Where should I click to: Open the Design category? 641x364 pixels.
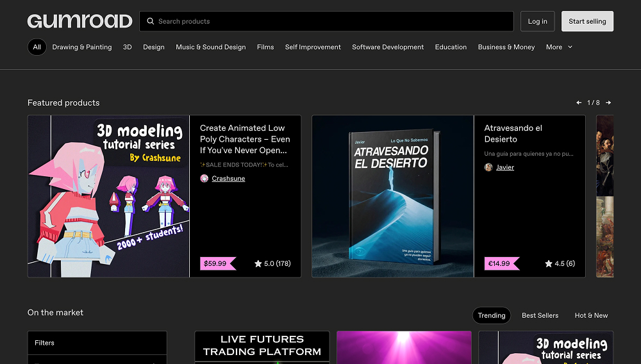coord(154,47)
